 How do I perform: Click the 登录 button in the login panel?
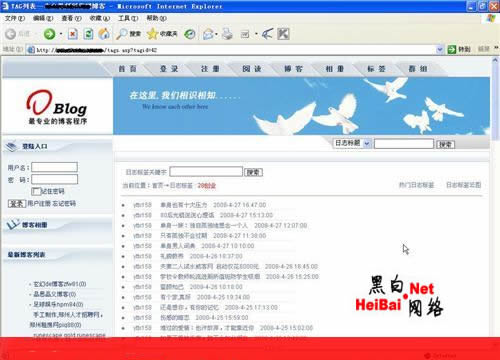(17, 203)
